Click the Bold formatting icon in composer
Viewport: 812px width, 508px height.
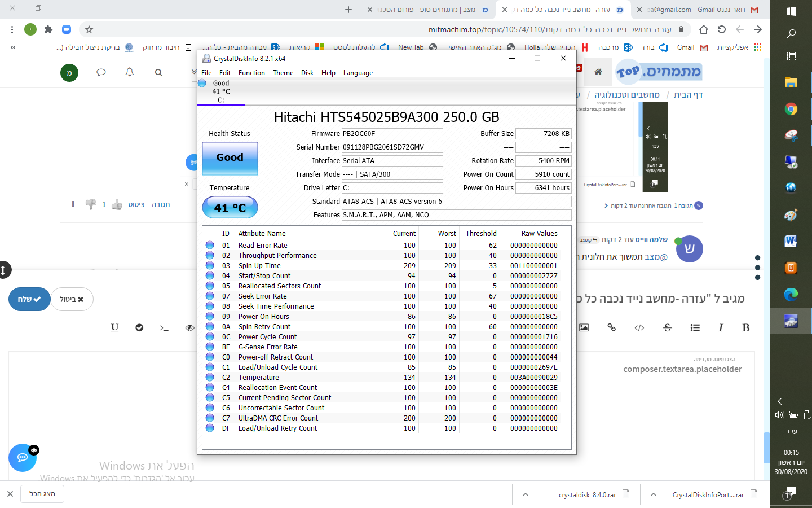pos(746,327)
